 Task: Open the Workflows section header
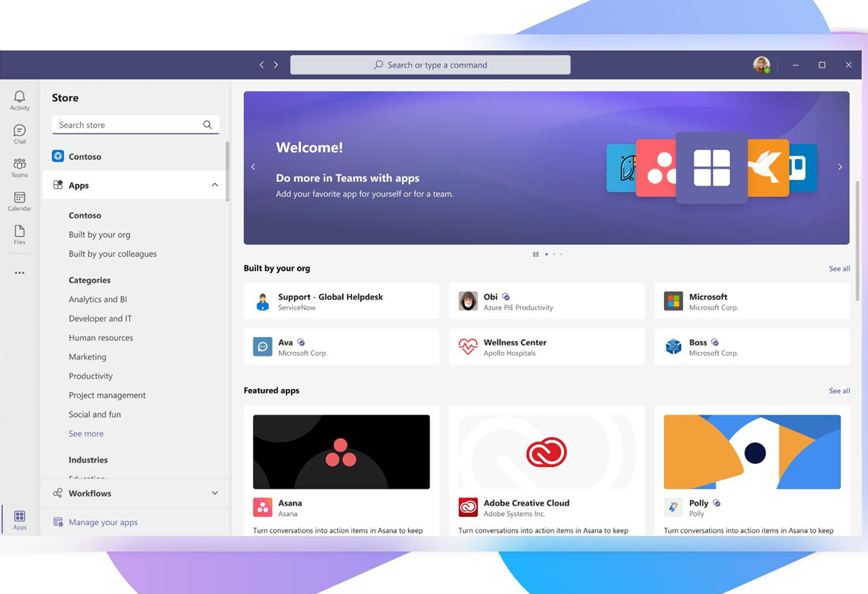pyautogui.click(x=136, y=493)
